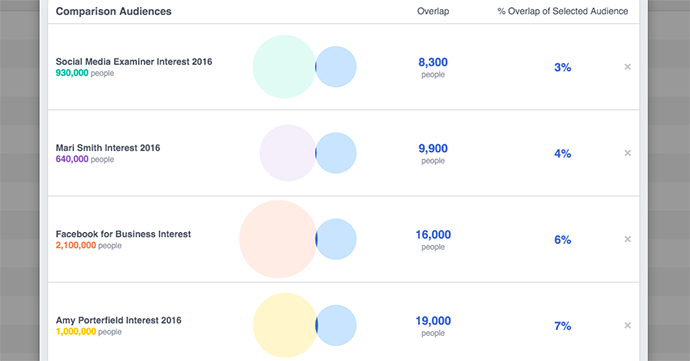Click the blue circle in Amy Porterfield row
Viewport: 690px width, 361px height.
(x=336, y=326)
